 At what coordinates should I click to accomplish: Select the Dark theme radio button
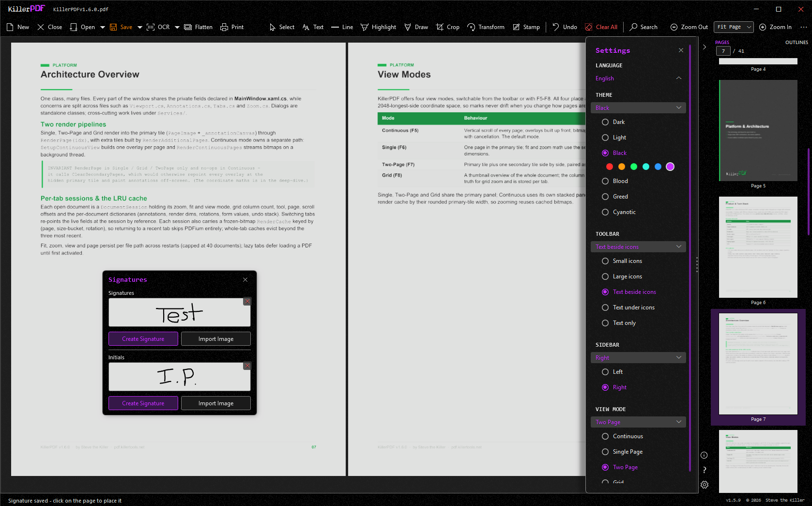605,122
